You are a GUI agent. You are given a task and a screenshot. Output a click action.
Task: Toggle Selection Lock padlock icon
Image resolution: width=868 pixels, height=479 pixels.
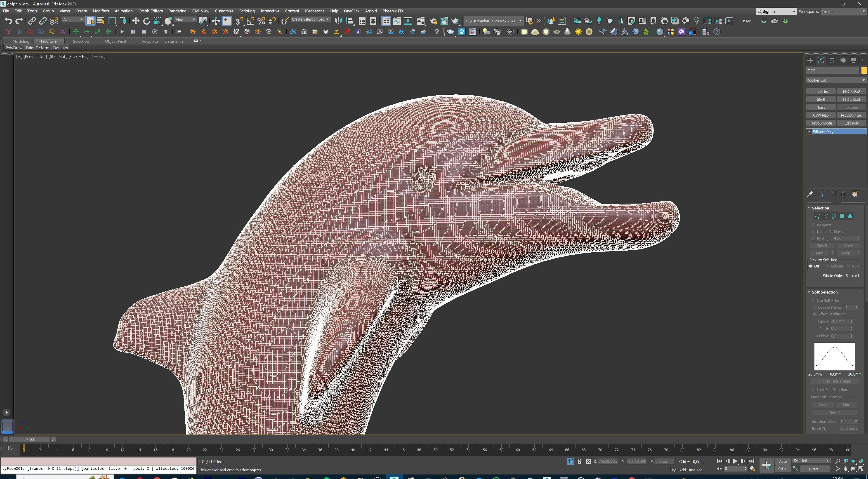tap(580, 461)
